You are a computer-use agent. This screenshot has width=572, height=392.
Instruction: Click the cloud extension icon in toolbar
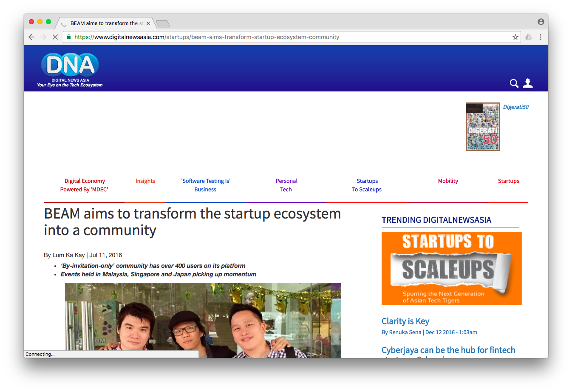coord(529,37)
